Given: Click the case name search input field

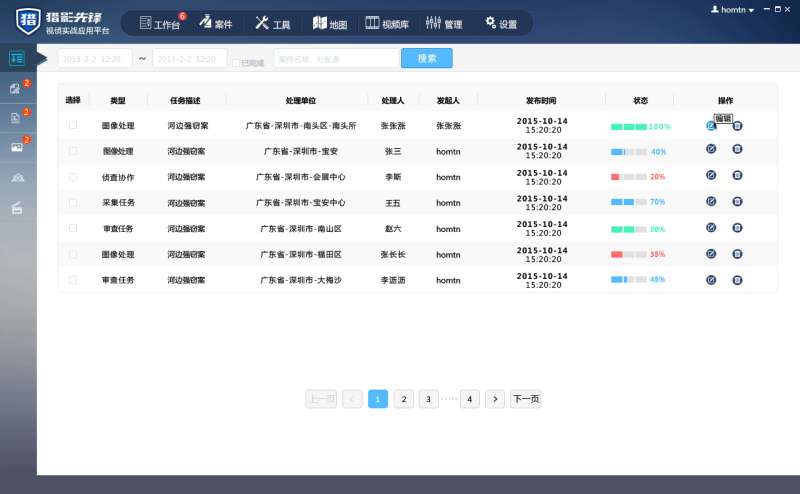Looking at the screenshot, I should pyautogui.click(x=335, y=59).
